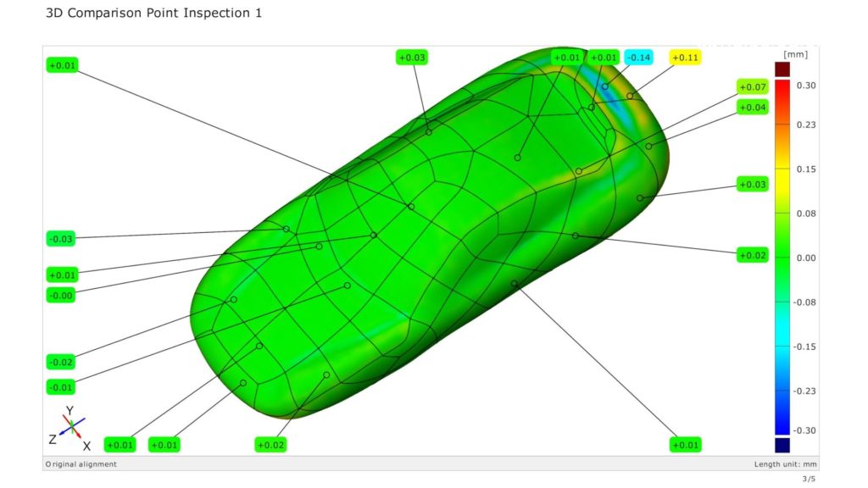Click the 0.15 legend scale value
This screenshot has height=488, width=868.
[x=805, y=169]
